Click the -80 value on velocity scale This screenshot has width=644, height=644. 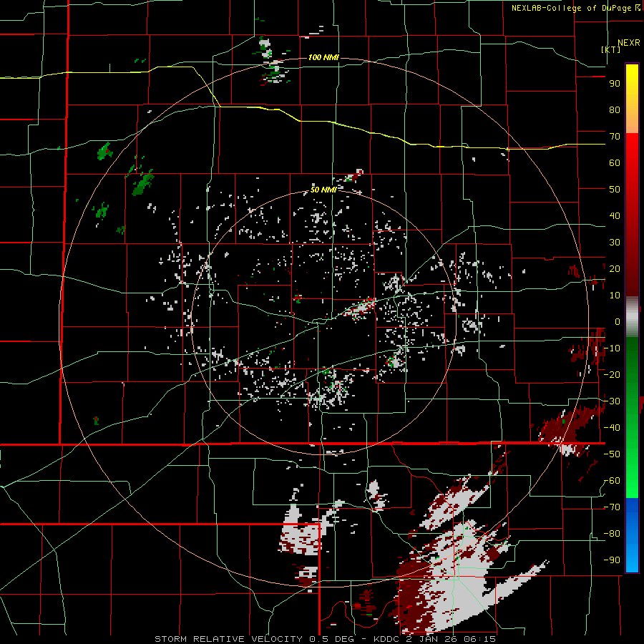coord(612,534)
